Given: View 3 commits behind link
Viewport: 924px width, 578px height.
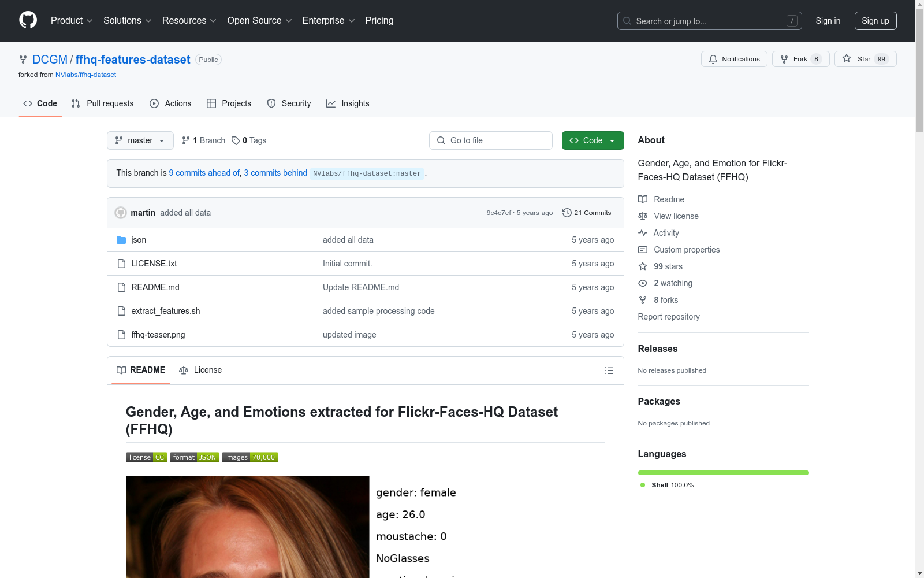Looking at the screenshot, I should [275, 173].
